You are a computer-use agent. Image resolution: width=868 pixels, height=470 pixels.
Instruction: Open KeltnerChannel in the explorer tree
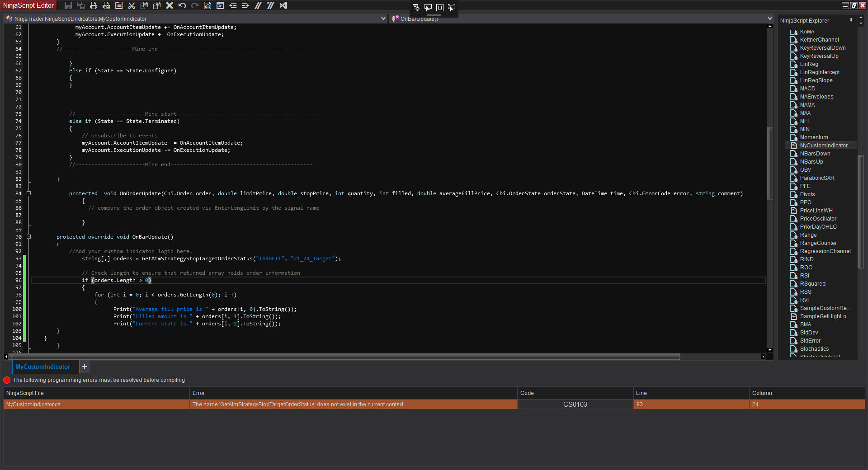coord(819,40)
